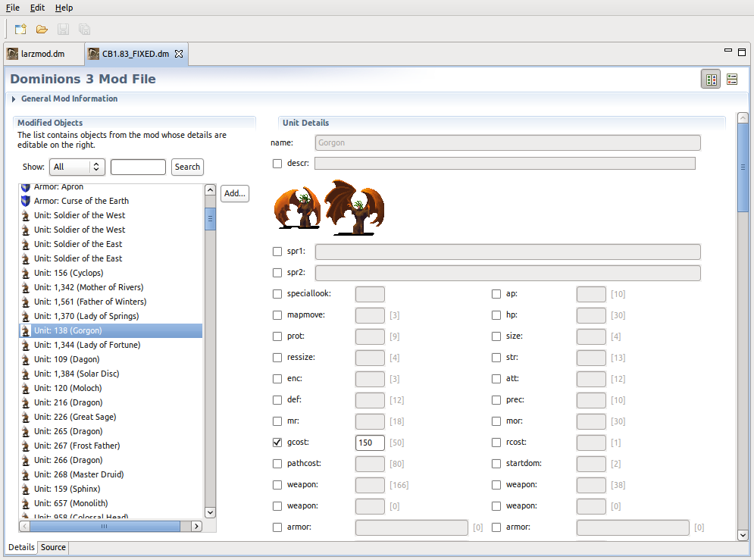Select Unit: 265 (Dragon) row
This screenshot has width=754, height=560.
point(111,432)
